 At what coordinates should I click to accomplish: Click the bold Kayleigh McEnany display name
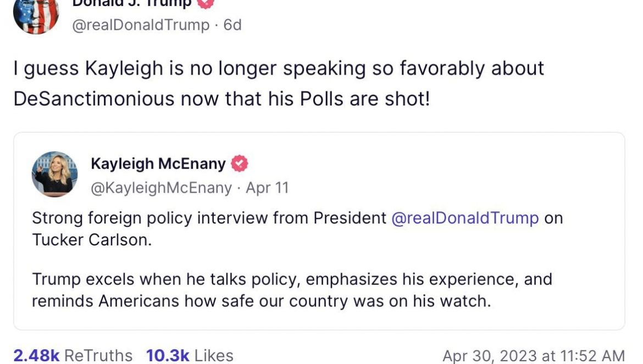click(x=158, y=164)
